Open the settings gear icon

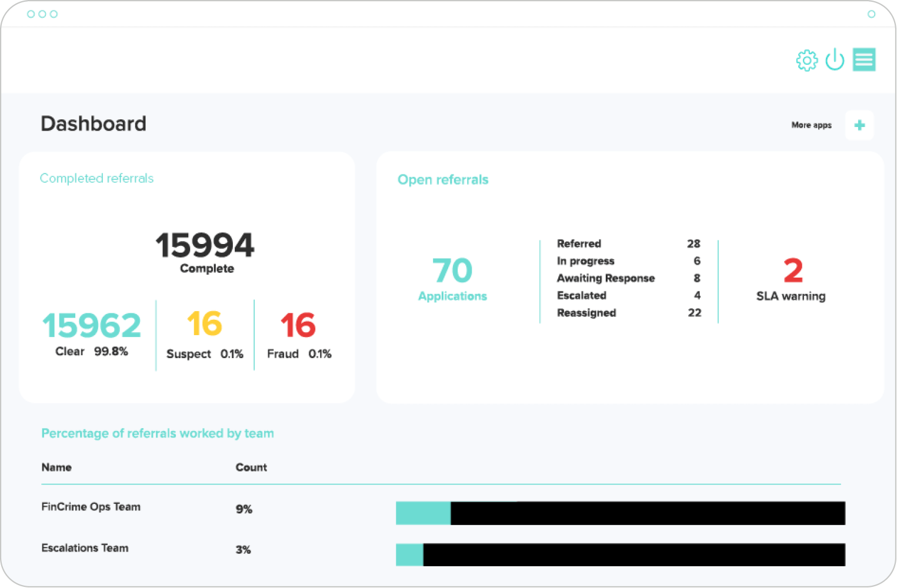(806, 59)
